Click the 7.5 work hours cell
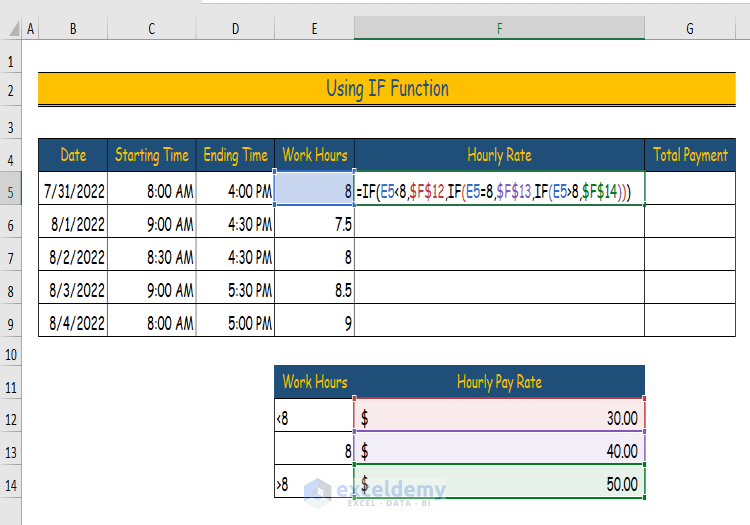750x525 pixels. (x=314, y=224)
